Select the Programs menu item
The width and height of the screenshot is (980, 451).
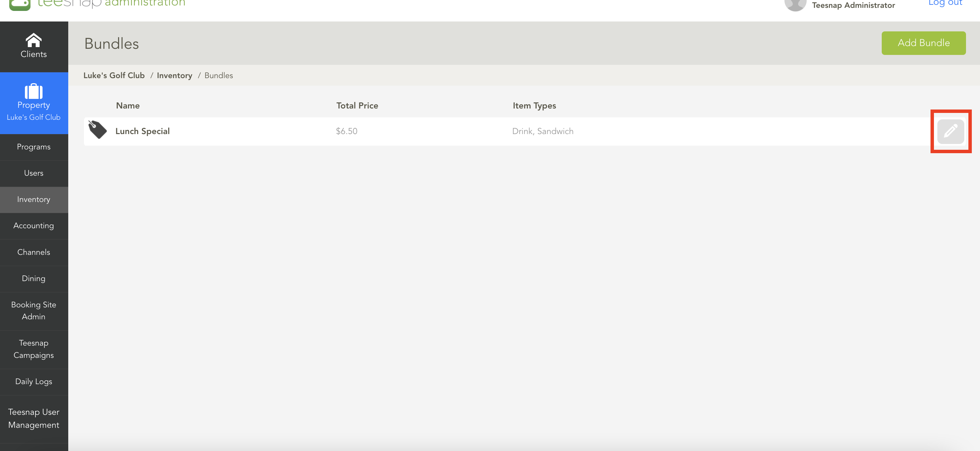click(34, 147)
